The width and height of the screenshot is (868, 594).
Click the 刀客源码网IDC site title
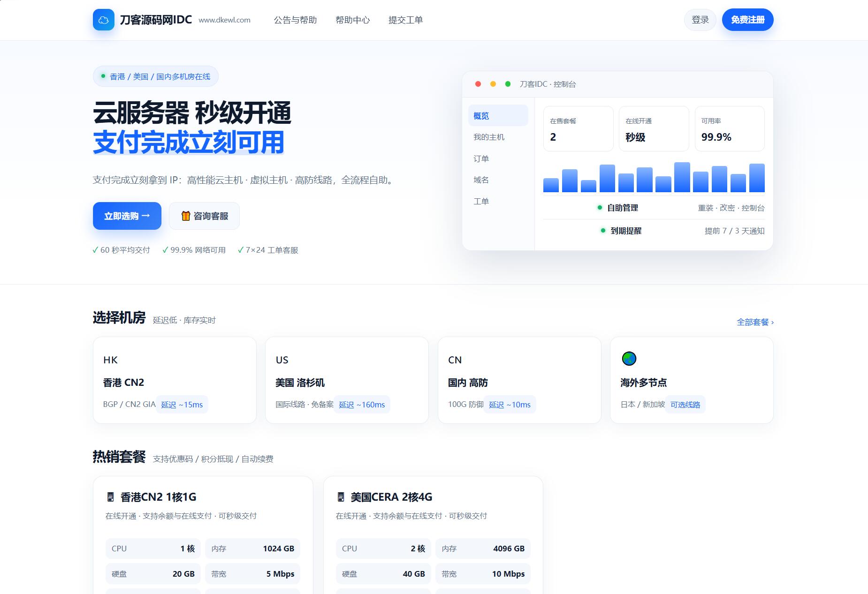[x=156, y=20]
